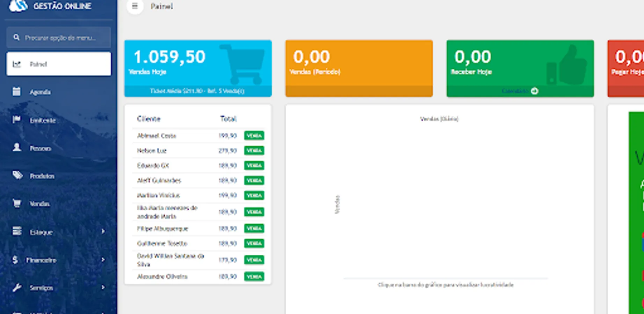Click client name 'Guilherme Tosetto'

(162, 244)
